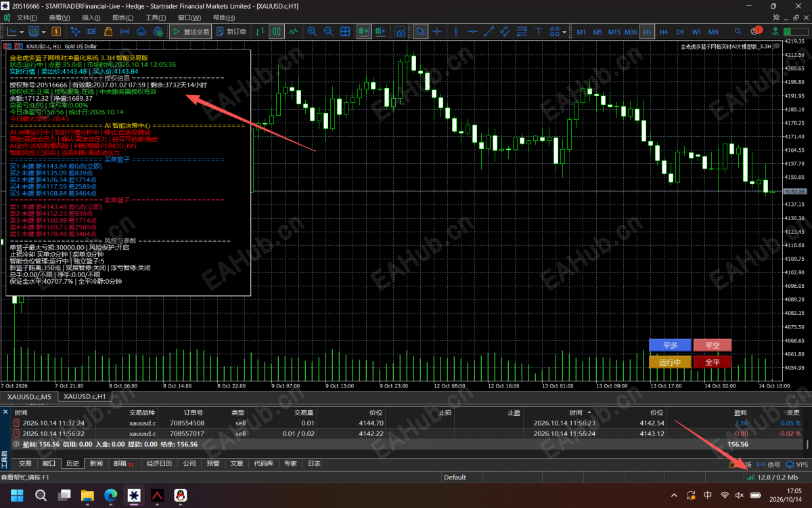Viewport: 812px width, 508px height.
Task: Toggle chart auto scroll
Action: point(364,31)
